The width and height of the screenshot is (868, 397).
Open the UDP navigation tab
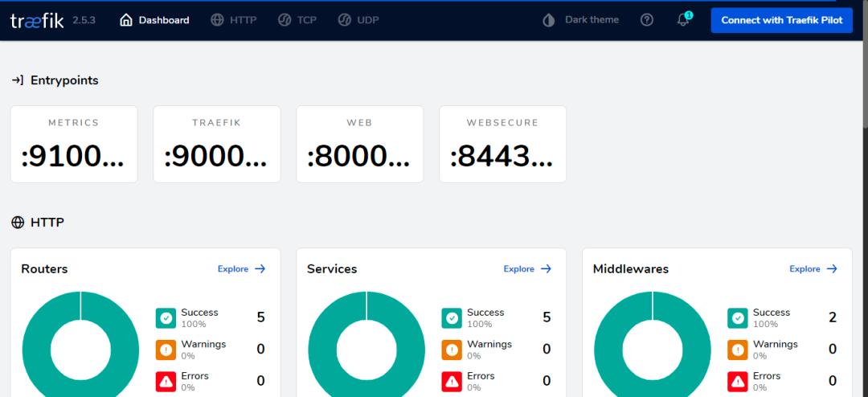tap(358, 20)
